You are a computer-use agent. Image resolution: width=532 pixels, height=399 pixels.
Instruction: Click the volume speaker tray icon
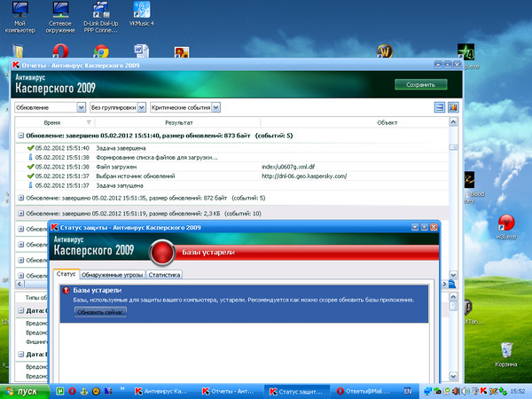pyautogui.click(x=464, y=391)
